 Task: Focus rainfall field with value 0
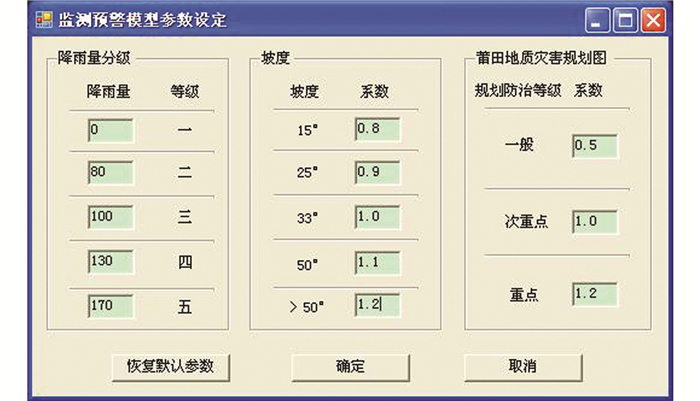[110, 130]
